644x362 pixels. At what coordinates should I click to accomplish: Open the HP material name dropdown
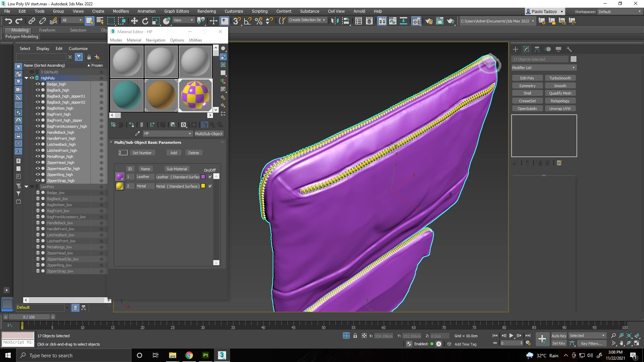[190, 134]
